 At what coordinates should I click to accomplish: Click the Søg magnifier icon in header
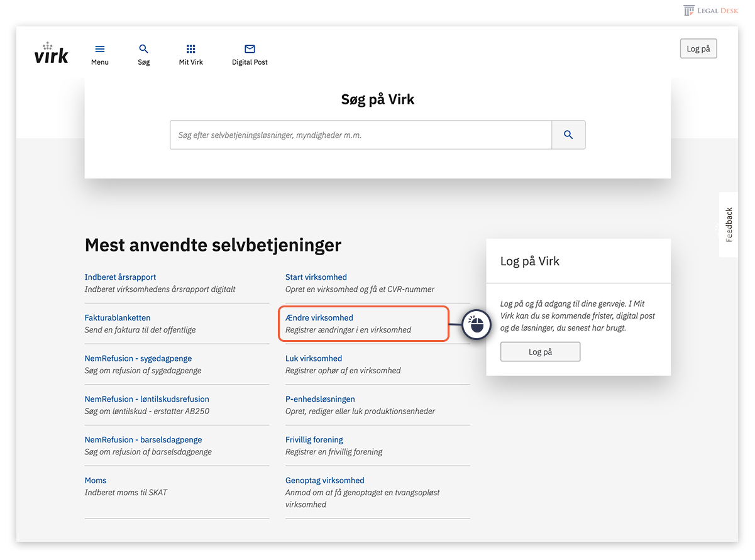[x=144, y=49]
